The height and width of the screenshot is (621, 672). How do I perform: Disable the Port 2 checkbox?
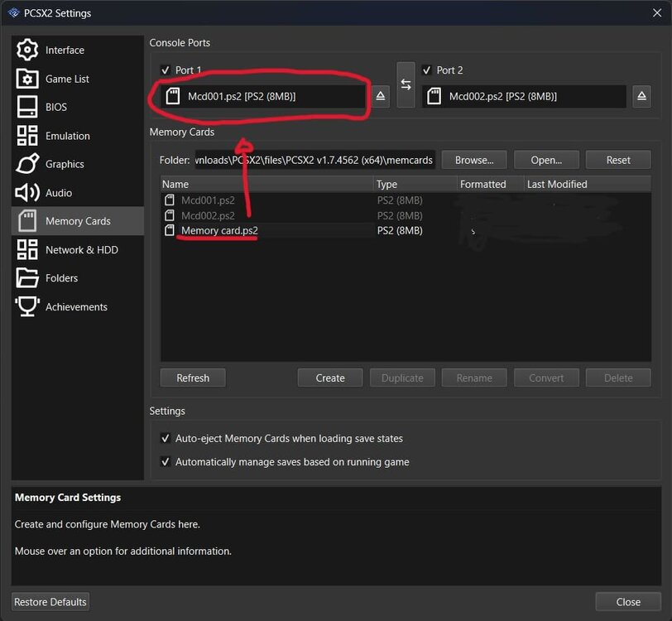point(427,70)
